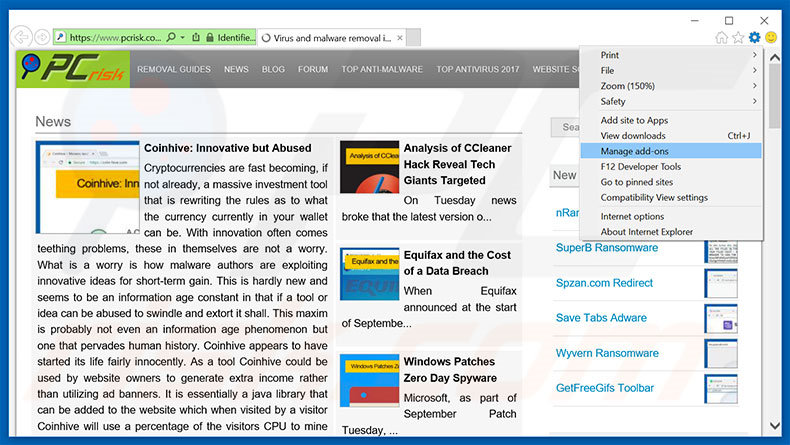Open BLOG nav item
The image size is (790, 445).
tap(273, 69)
